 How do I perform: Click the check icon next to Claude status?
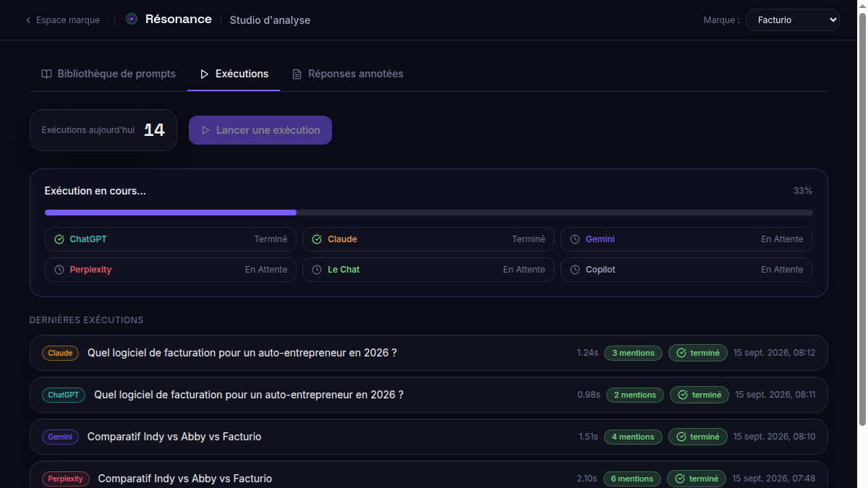[x=317, y=239]
